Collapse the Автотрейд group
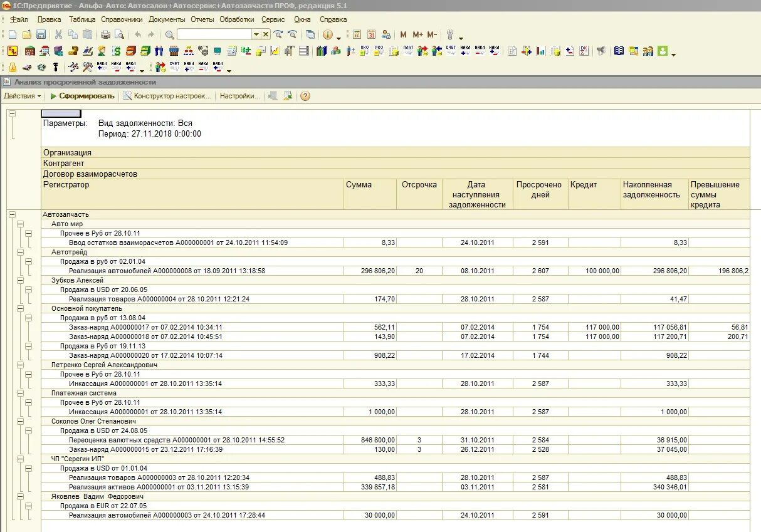This screenshot has height=532, width=761. (x=20, y=252)
